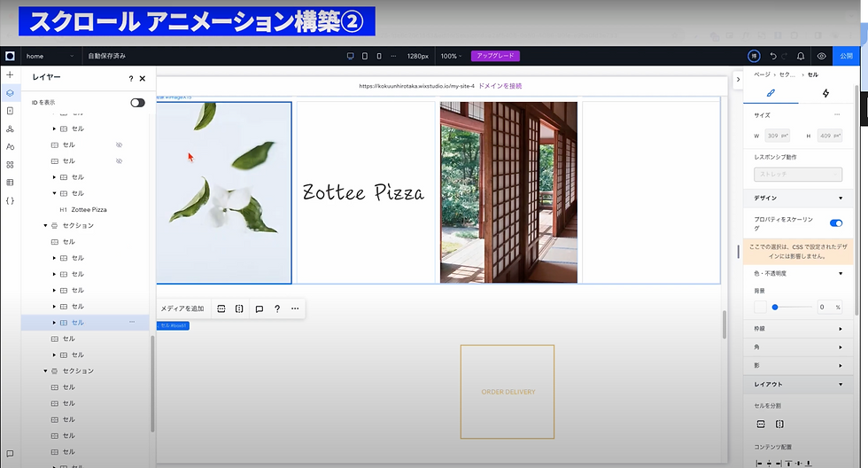Open the 100% zoom dropdown
The width and height of the screenshot is (868, 468).
coord(451,56)
